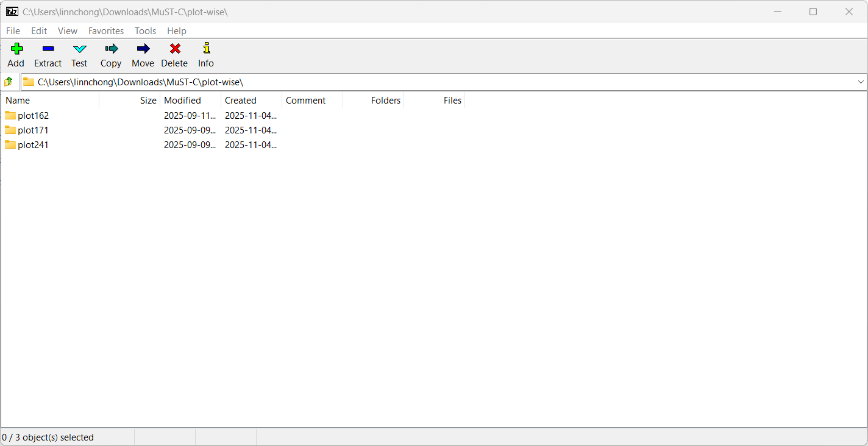868x446 pixels.
Task: Expand the address bar path dropdown
Action: click(x=861, y=82)
